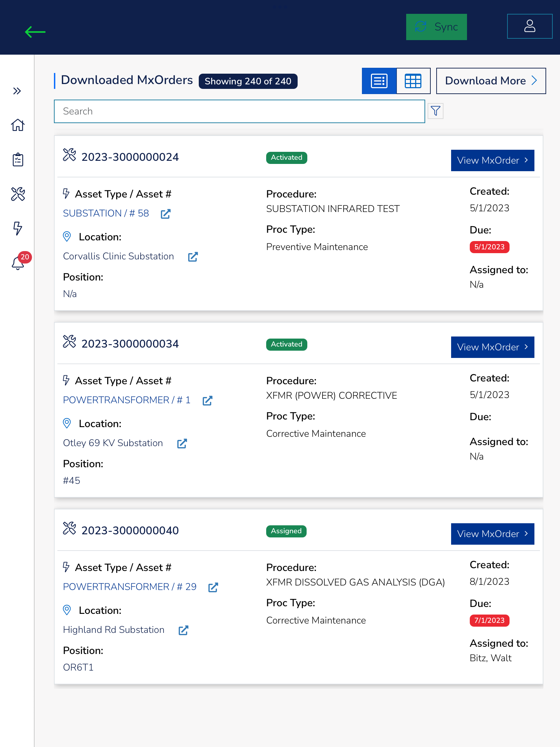Open the clipboard checklist sidebar icon
Screen dimensions: 560x747
point(18,159)
